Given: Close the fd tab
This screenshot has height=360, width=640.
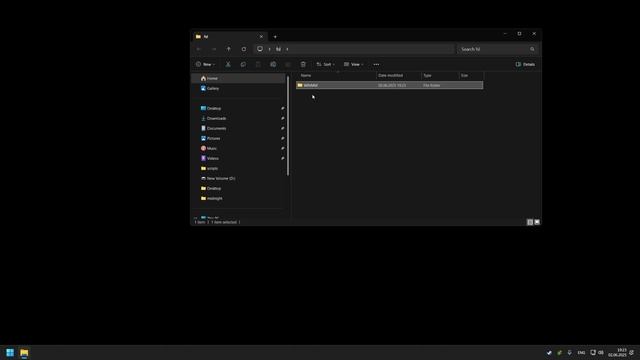Looking at the screenshot, I should 261,37.
